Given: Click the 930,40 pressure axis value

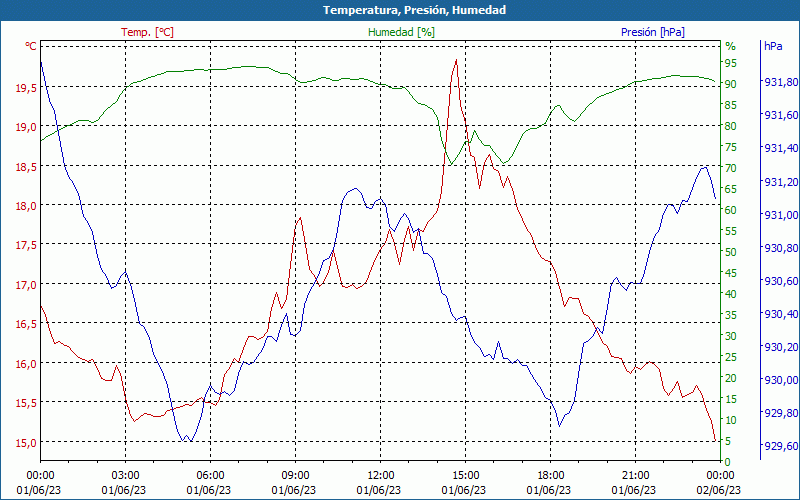Looking at the screenshot, I should pyautogui.click(x=781, y=314).
